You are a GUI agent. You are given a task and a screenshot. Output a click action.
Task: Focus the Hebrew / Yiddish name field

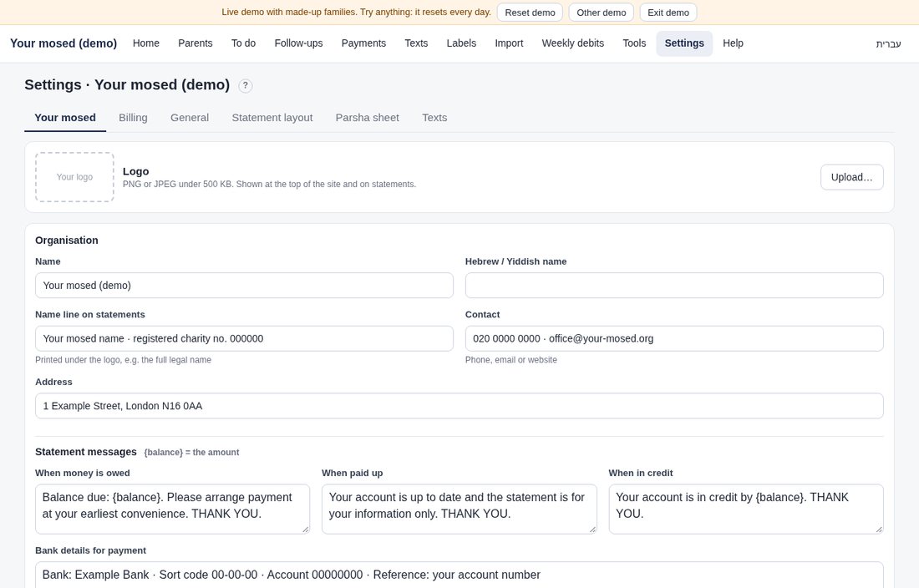[674, 285]
